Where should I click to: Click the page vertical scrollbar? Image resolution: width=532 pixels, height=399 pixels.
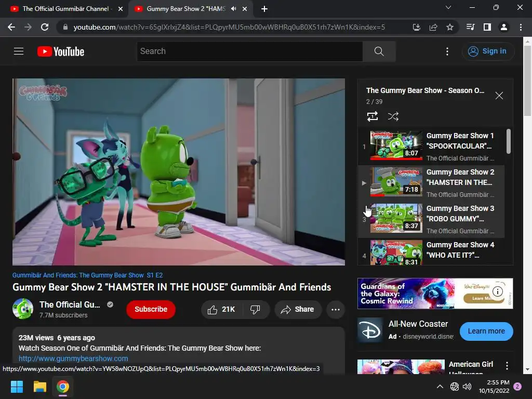[x=527, y=81]
